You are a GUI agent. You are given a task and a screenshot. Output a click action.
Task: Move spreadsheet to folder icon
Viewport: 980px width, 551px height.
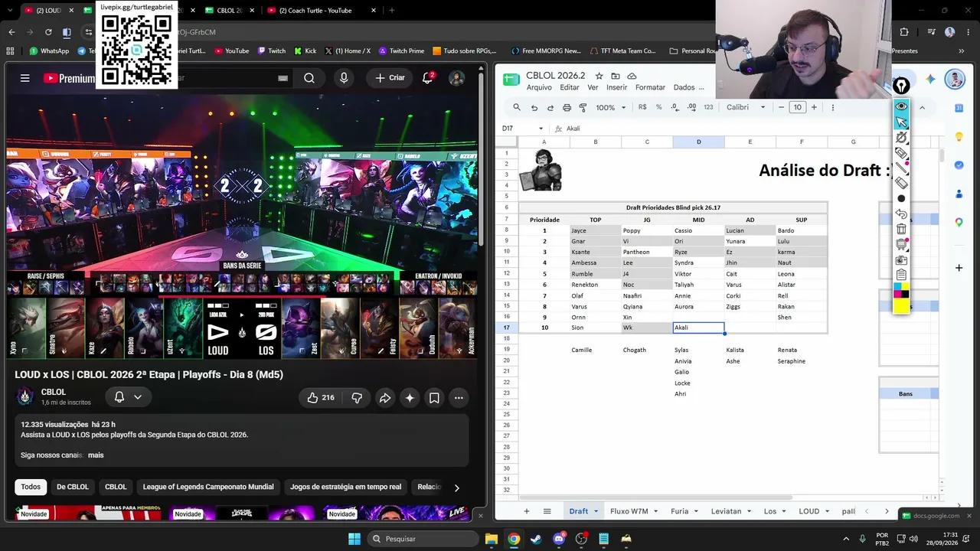(x=616, y=76)
